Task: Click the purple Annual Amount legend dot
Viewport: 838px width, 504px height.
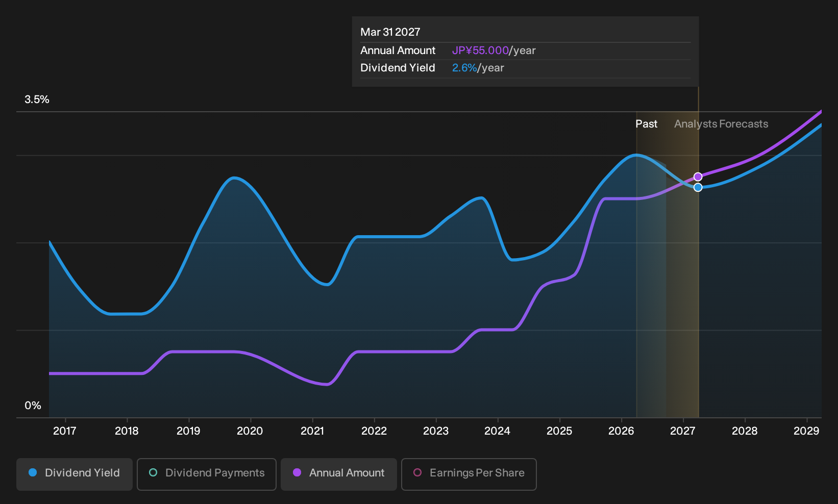Action: tap(297, 472)
